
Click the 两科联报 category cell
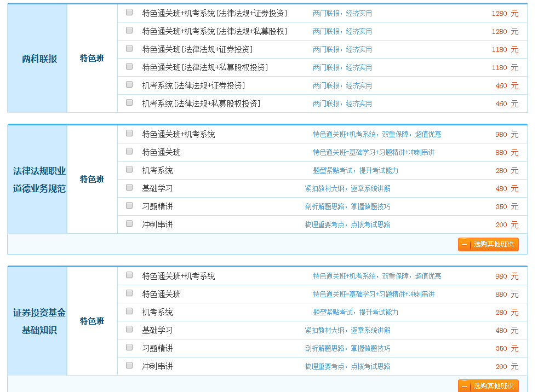click(x=39, y=59)
